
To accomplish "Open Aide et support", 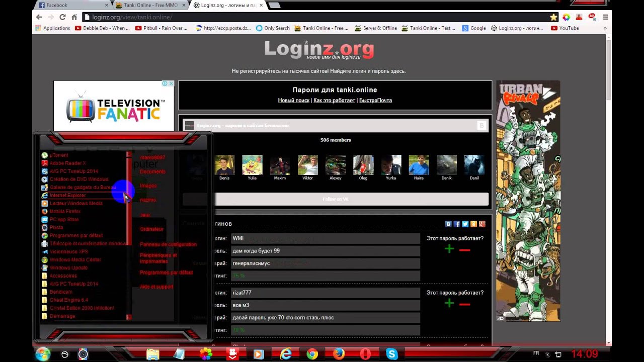I will 156,287.
